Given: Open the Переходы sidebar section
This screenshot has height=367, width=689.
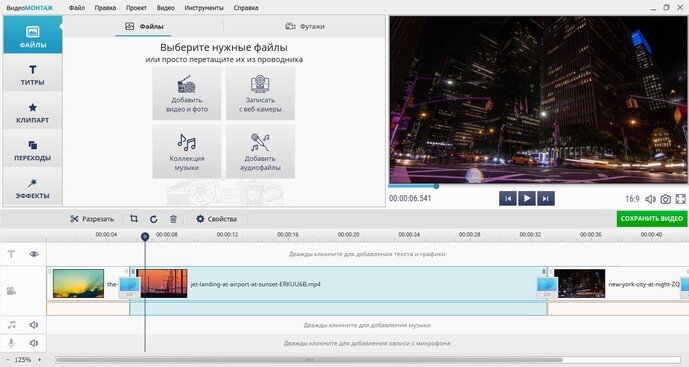Looking at the screenshot, I should [33, 150].
